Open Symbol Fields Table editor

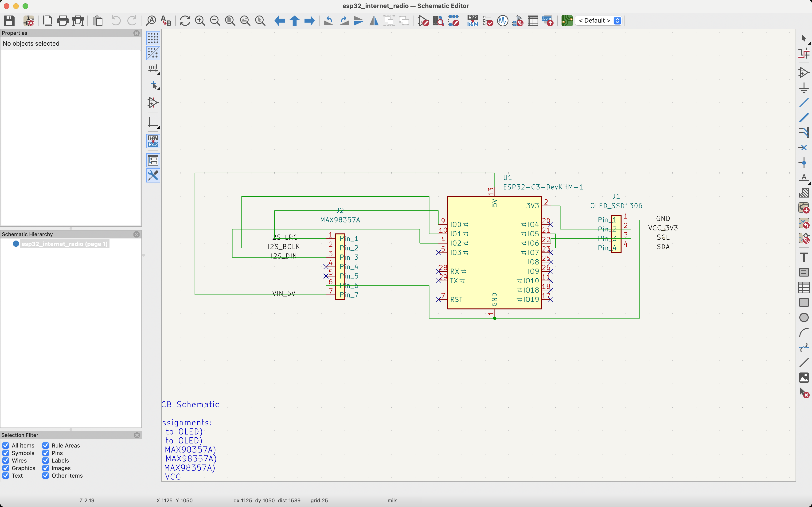(533, 21)
